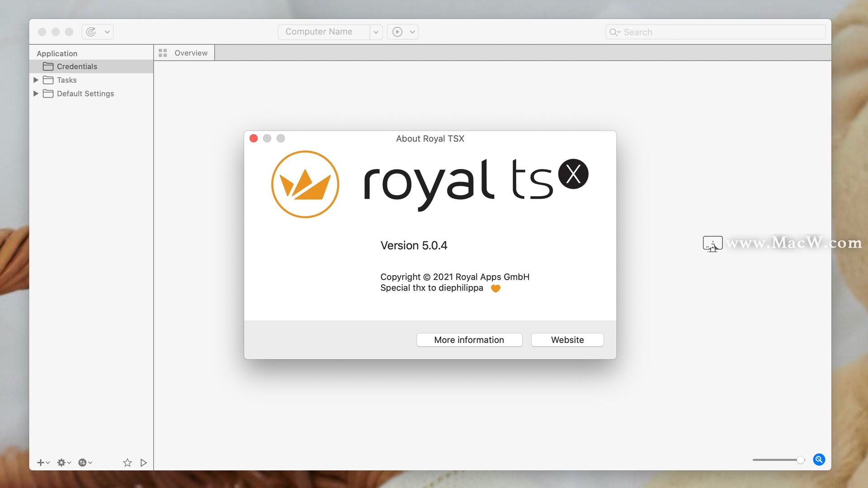Click the More information button
Viewport: 868px width, 488px height.
pos(469,340)
